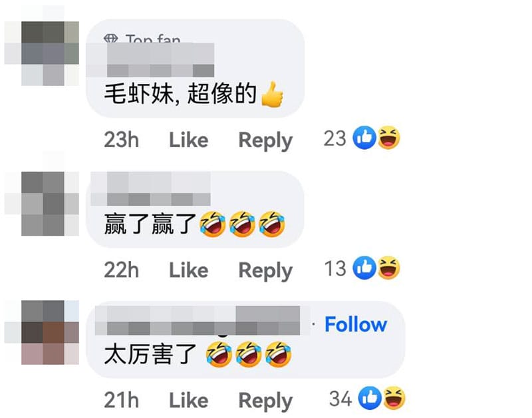Like the 23h comment
This screenshot has height=418, width=532.
(189, 140)
